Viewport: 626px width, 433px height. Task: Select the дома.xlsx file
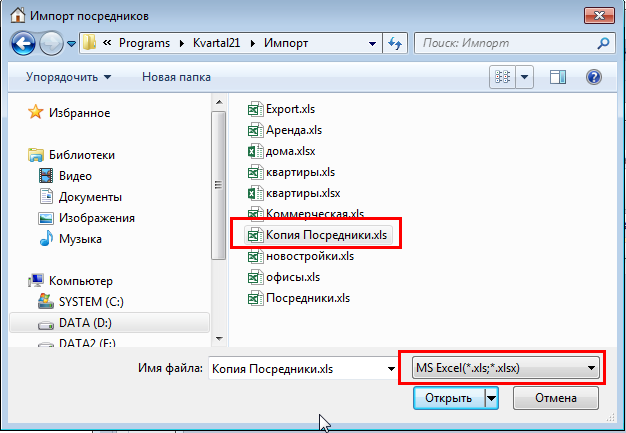pos(290,151)
